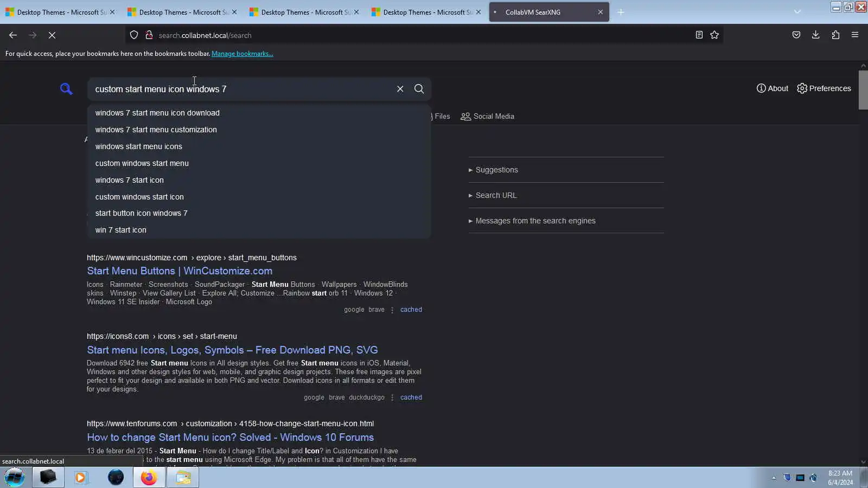Open the tracking protection shield panel
The width and height of the screenshot is (868, 488).
point(134,35)
